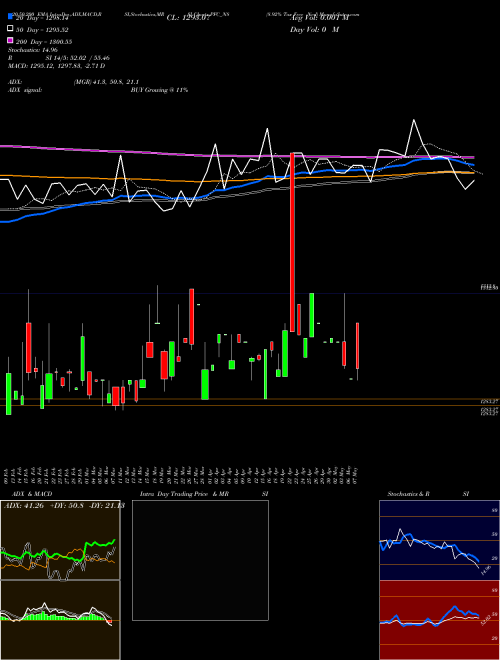500x660 pixels.
Task: Open the red RSI chart thumbnail
Action: (439, 620)
